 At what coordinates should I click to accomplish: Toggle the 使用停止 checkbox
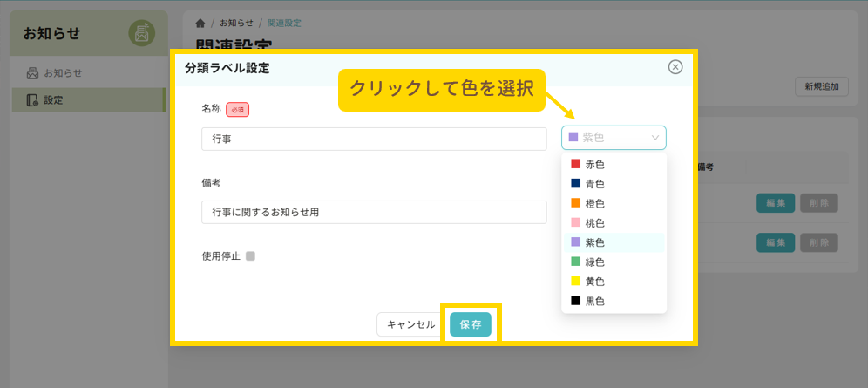pyautogui.click(x=250, y=256)
